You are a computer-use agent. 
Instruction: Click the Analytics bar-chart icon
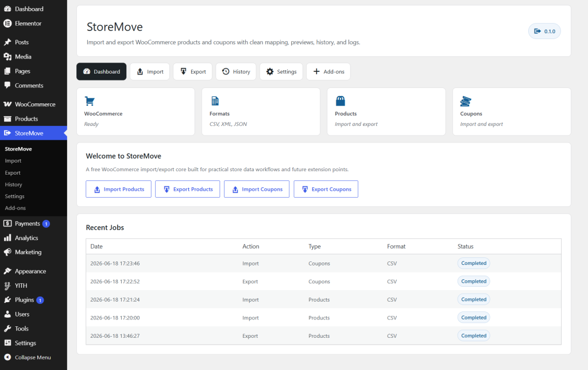point(7,237)
